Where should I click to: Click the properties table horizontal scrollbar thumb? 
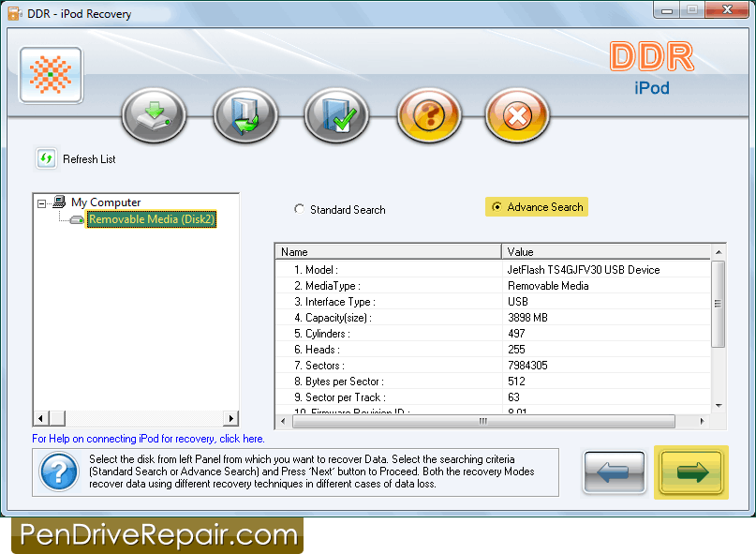(x=483, y=421)
